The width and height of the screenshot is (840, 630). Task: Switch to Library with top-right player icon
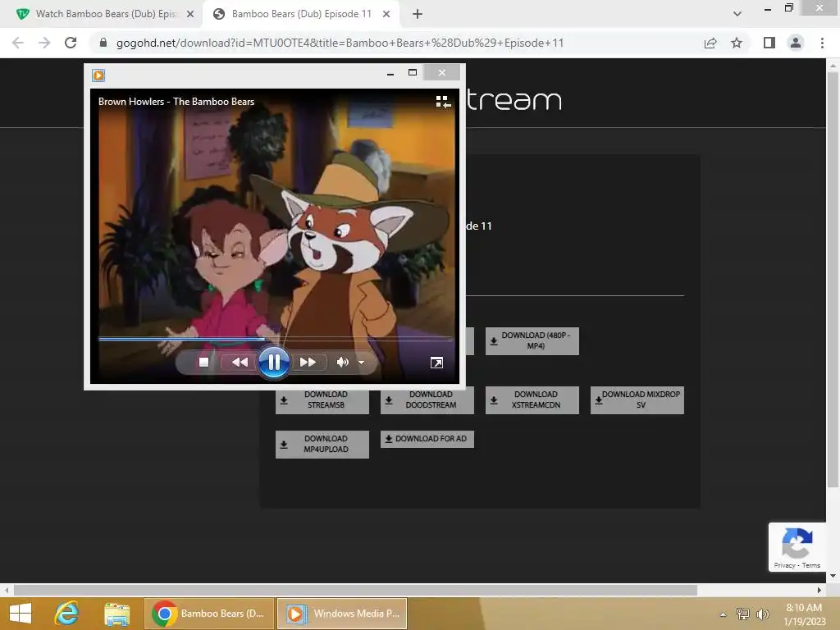click(x=443, y=102)
